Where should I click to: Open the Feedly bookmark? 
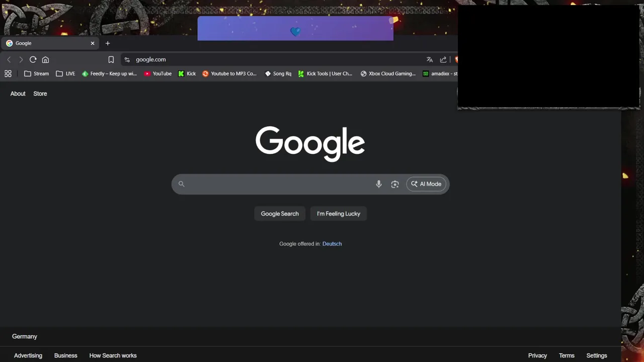click(x=110, y=73)
